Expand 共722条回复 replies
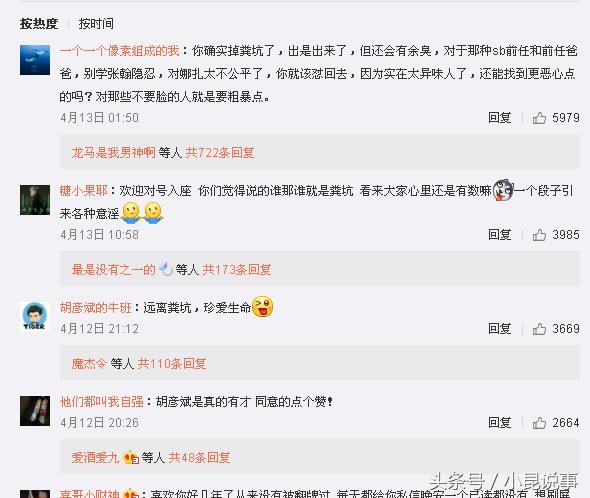Image resolution: width=590 pixels, height=498 pixels. 220,152
